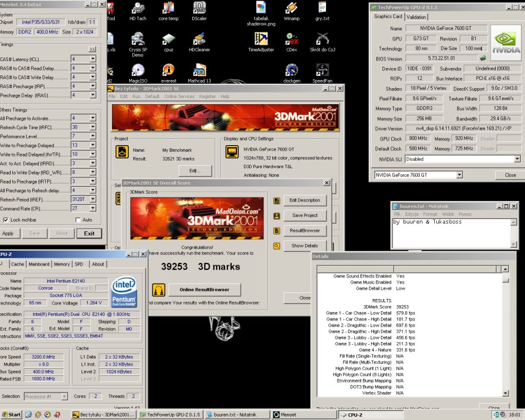Click the GPU-Z BIOS save chip icon
Screen dimensions: 525x420
(483, 58)
